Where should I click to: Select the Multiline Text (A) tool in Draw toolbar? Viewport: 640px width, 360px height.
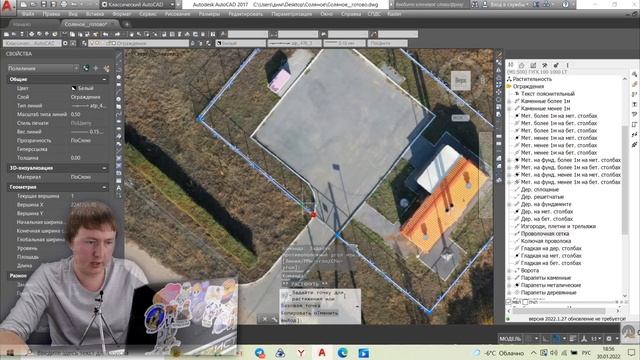[119, 188]
